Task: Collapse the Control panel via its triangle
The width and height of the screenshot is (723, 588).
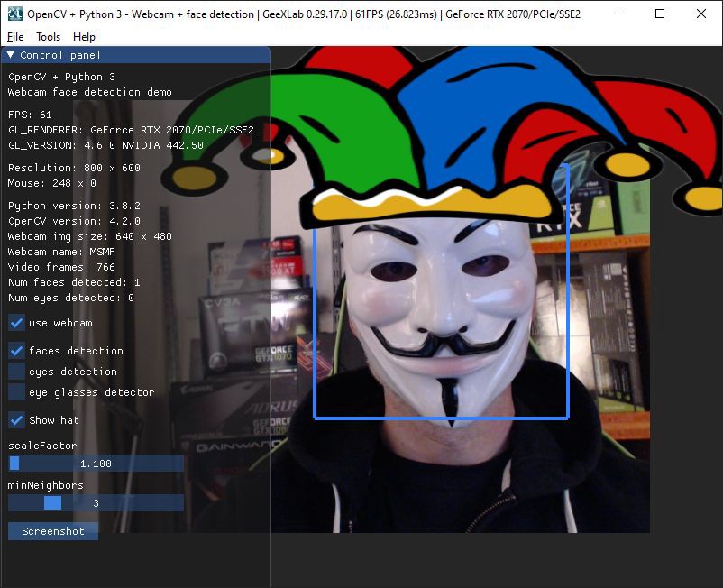Action: (x=11, y=54)
